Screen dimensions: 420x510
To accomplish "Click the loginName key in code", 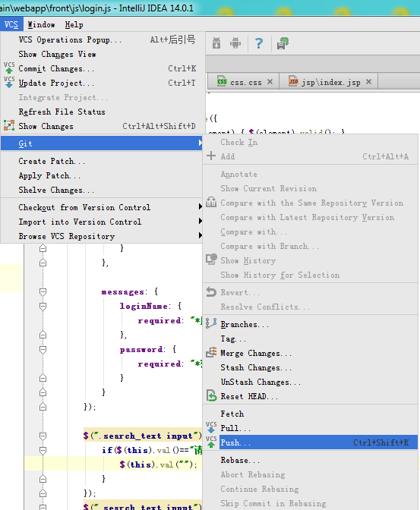I will point(144,306).
